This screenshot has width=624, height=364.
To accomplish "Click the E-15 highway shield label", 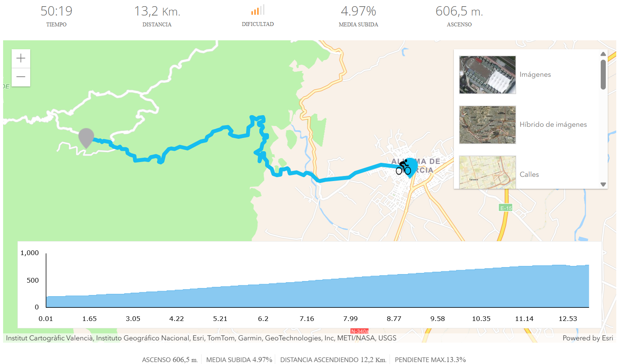I will (x=505, y=208).
